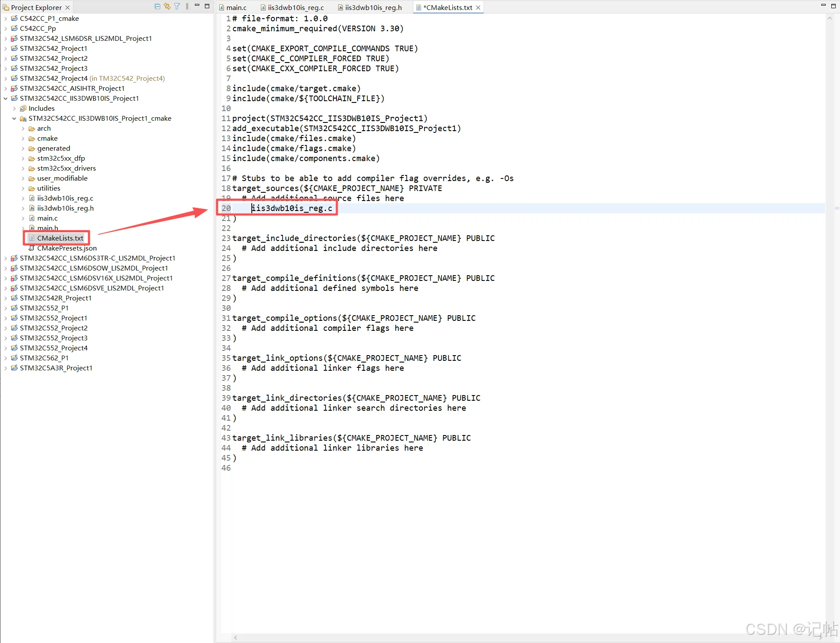The height and width of the screenshot is (643, 840).
Task: Select the cmake folder icon
Action: [x=32, y=138]
